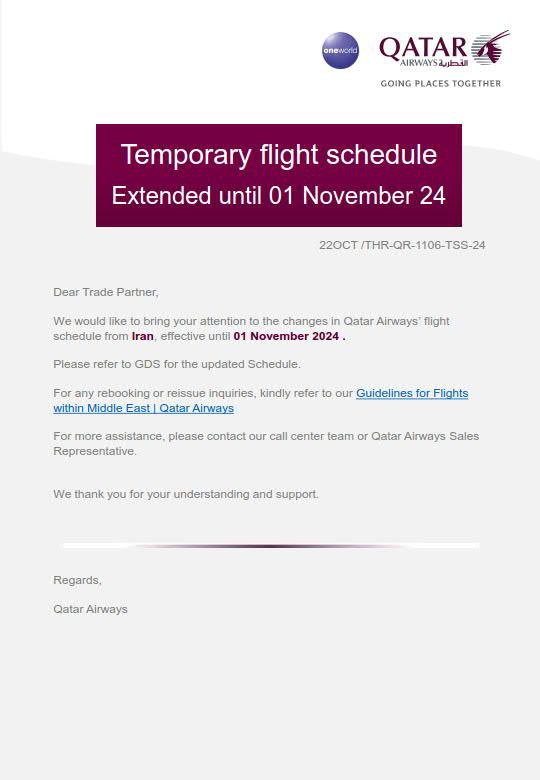Viewport: 540px width, 780px height.
Task: Click the oneworld alliance logo
Action: click(x=340, y=50)
